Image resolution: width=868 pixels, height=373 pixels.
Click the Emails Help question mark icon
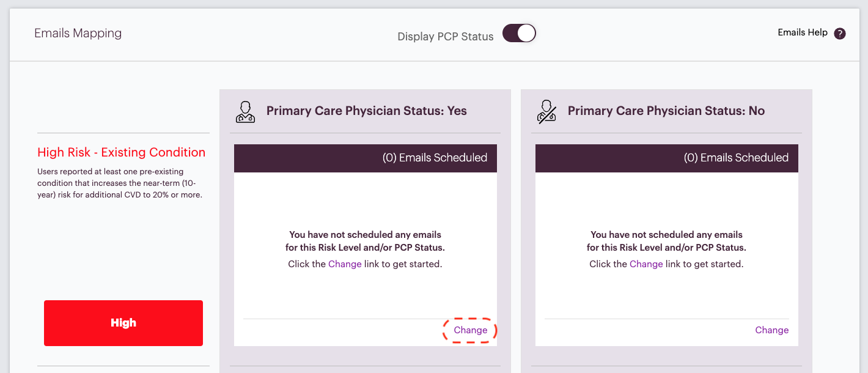(x=840, y=34)
